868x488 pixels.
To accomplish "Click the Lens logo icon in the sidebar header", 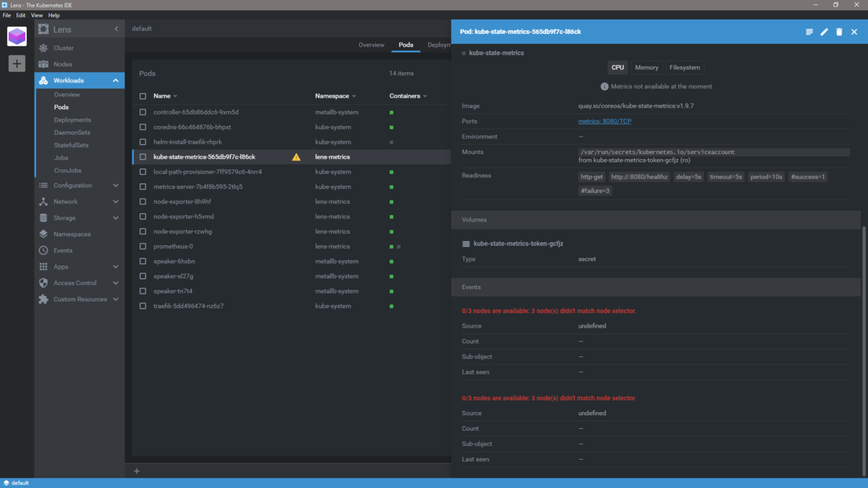I will click(x=43, y=30).
